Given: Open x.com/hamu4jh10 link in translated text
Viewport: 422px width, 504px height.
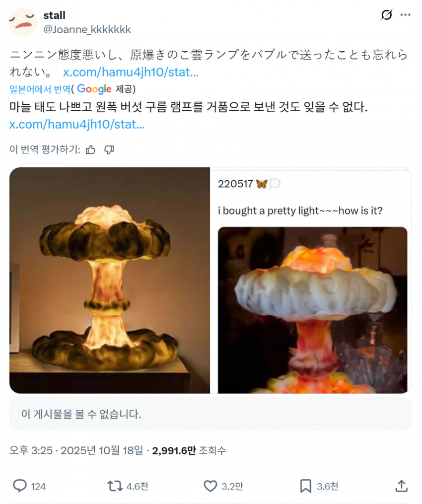Looking at the screenshot, I should (x=77, y=124).
